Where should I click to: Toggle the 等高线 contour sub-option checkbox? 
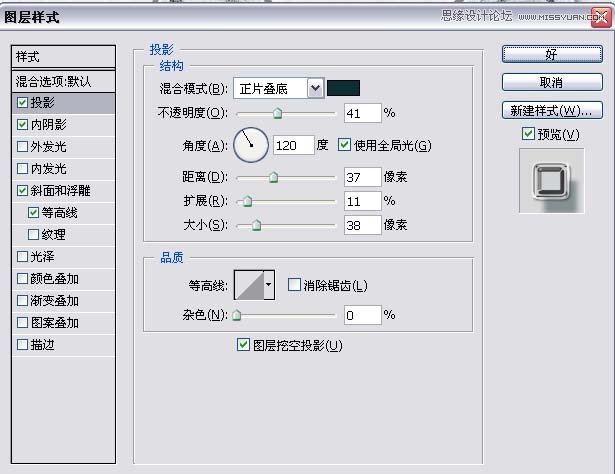33,213
